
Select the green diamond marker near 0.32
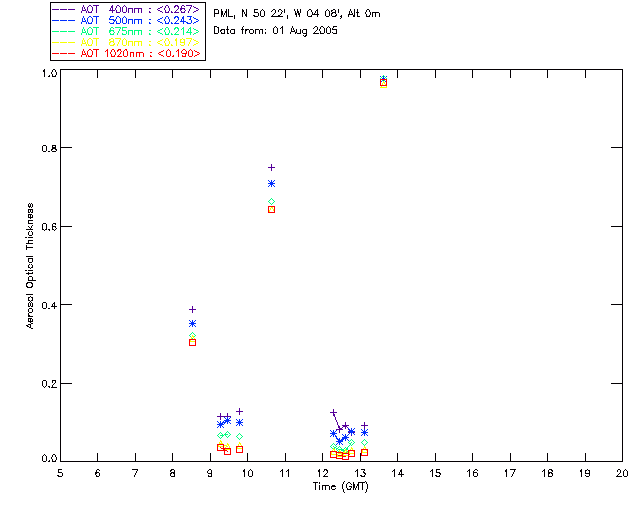coord(192,336)
